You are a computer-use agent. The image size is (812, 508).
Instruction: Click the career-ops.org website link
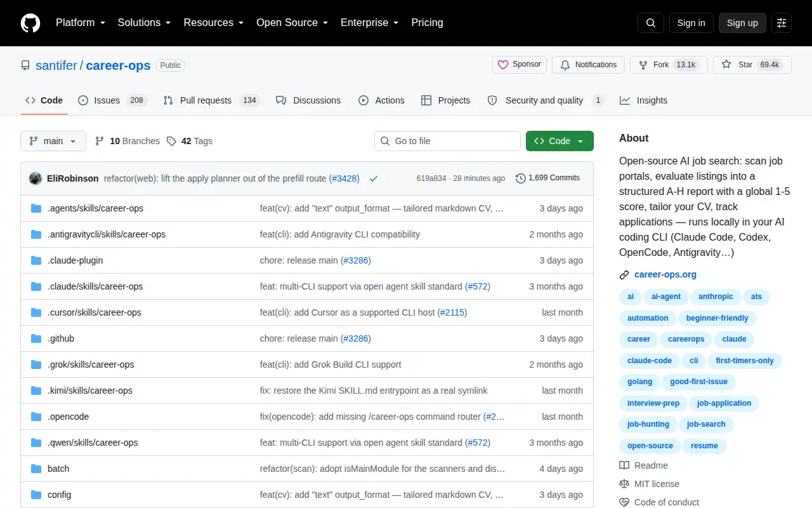(665, 274)
